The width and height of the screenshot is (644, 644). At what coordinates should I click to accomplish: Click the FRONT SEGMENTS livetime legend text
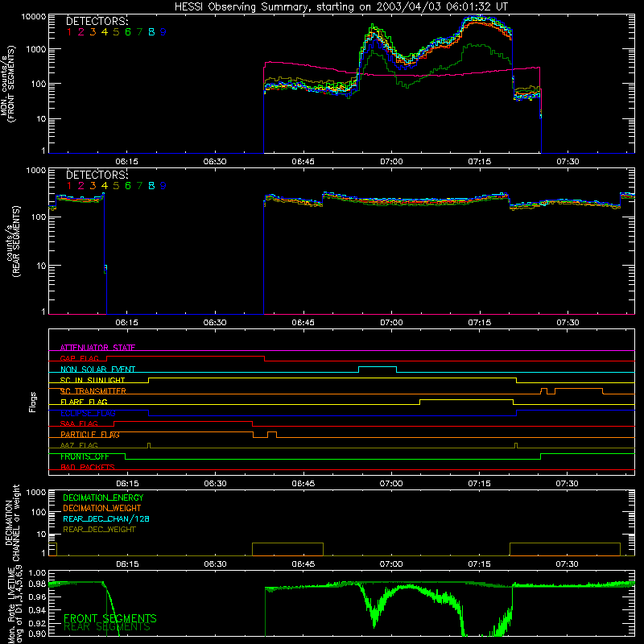110,618
